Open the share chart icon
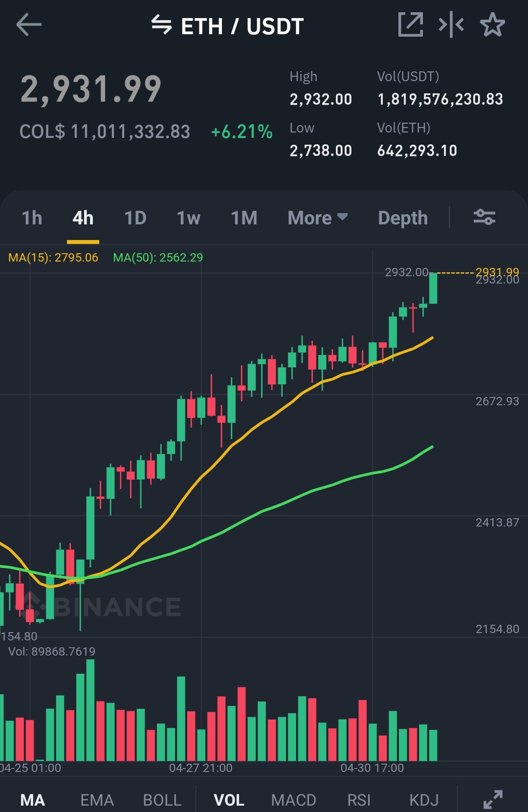 pyautogui.click(x=411, y=24)
